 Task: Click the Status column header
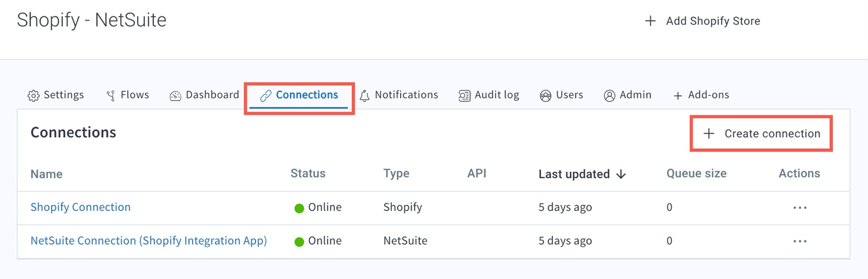[307, 173]
